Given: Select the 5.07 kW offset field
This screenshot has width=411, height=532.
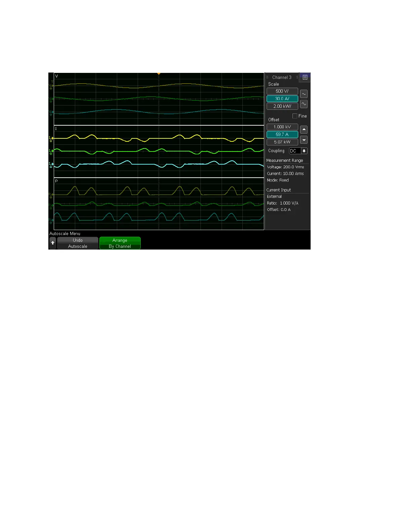Looking at the screenshot, I should coord(282,142).
